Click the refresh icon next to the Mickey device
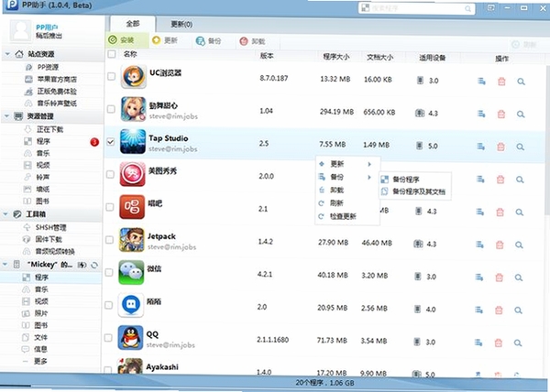Screen dimensions: 550x392 pos(94,266)
